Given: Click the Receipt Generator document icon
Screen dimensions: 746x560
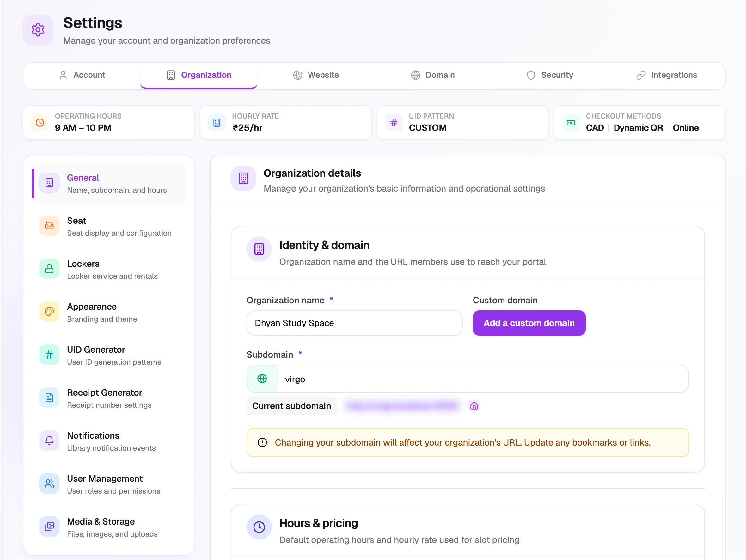Looking at the screenshot, I should coord(49,398).
